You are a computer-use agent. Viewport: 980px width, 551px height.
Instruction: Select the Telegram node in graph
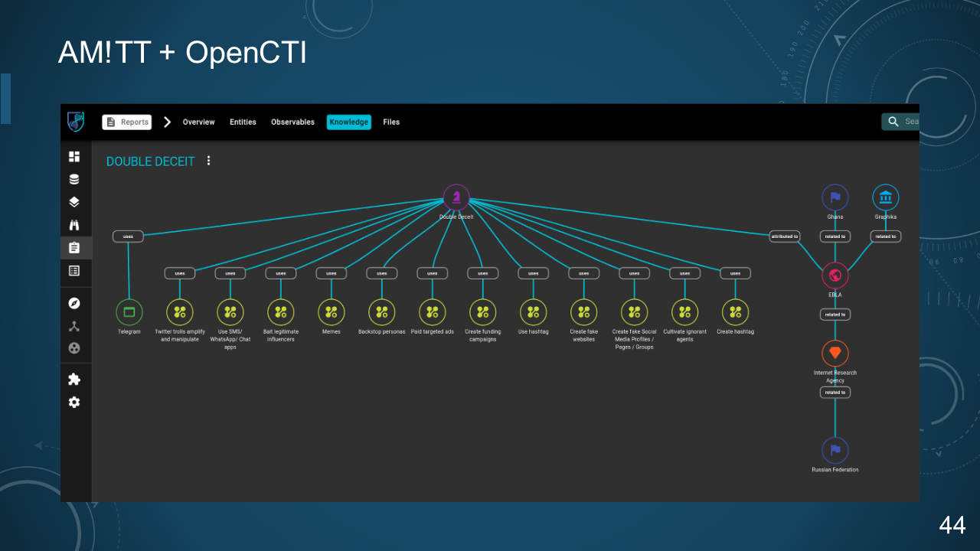pyautogui.click(x=129, y=311)
